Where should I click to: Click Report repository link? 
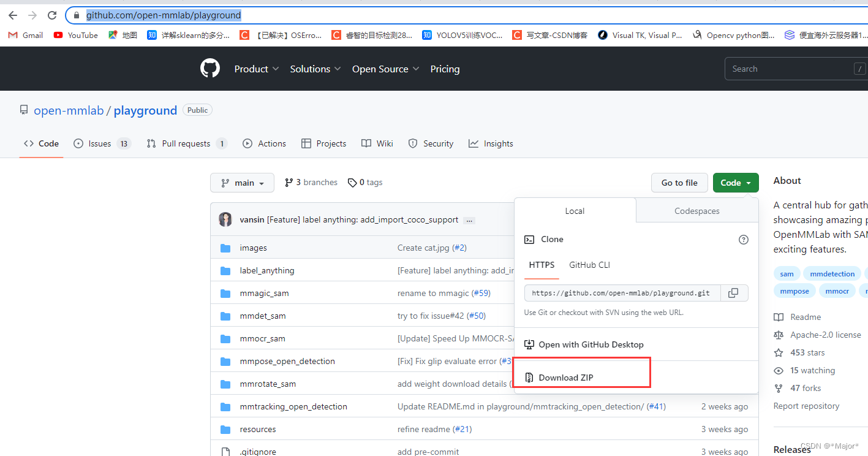coord(806,406)
